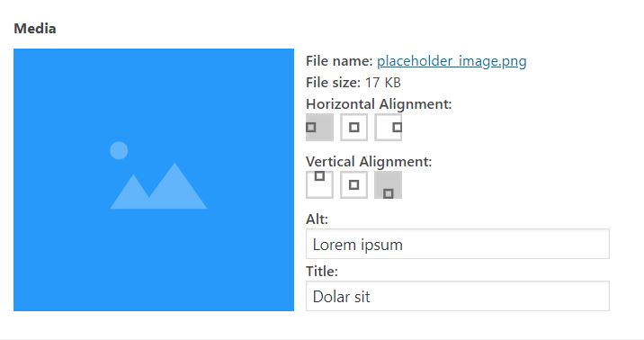Click the File name label

click(339, 61)
